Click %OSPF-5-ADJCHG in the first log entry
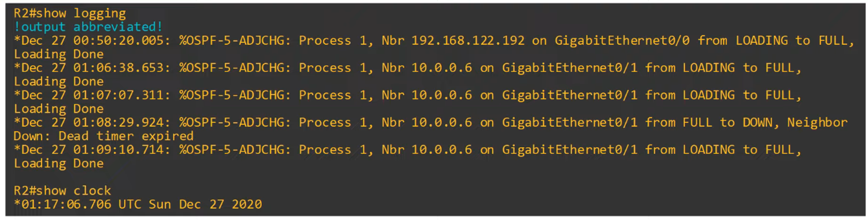 click(x=235, y=41)
